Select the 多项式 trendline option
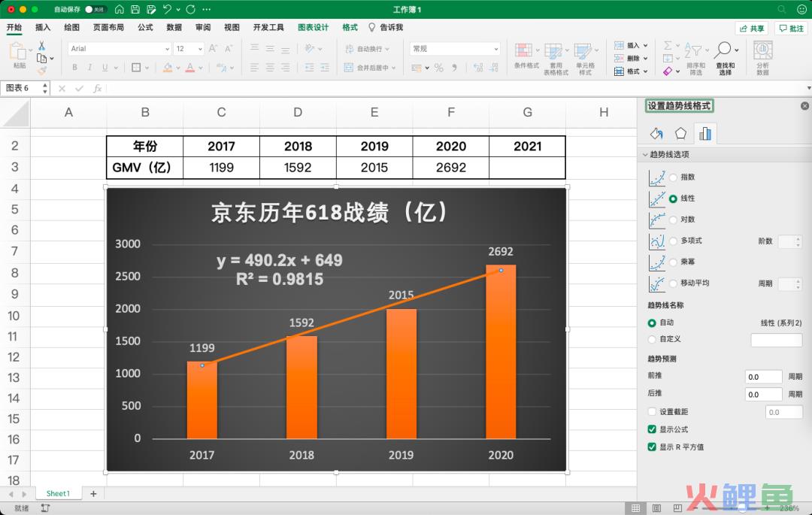Image resolution: width=812 pixels, height=515 pixels. coord(673,241)
